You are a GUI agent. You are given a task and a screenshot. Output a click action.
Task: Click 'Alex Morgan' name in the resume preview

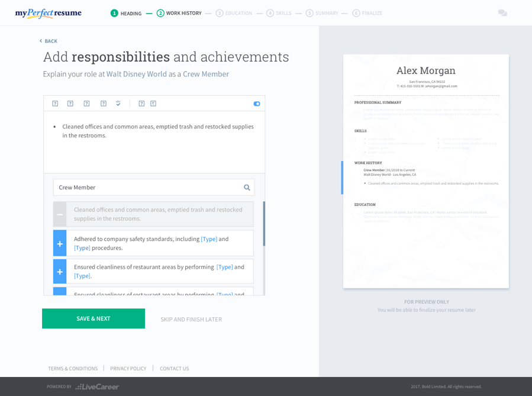click(426, 70)
